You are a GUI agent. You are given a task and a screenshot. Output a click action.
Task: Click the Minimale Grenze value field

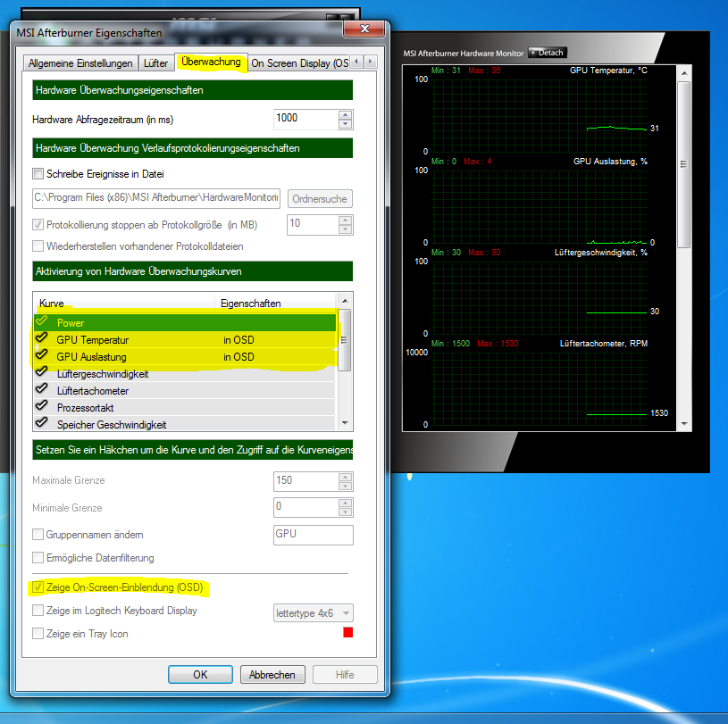(306, 507)
